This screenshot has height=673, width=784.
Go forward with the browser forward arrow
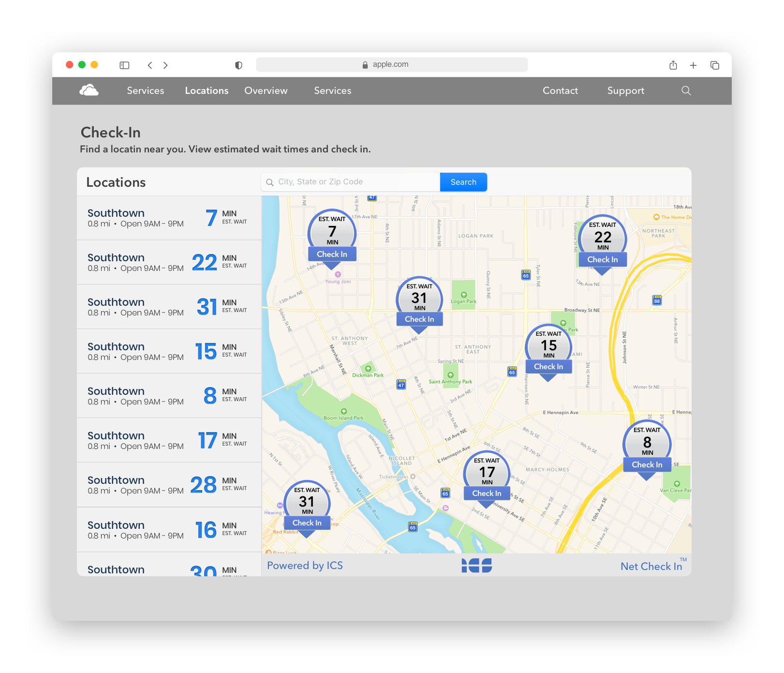pyautogui.click(x=165, y=65)
